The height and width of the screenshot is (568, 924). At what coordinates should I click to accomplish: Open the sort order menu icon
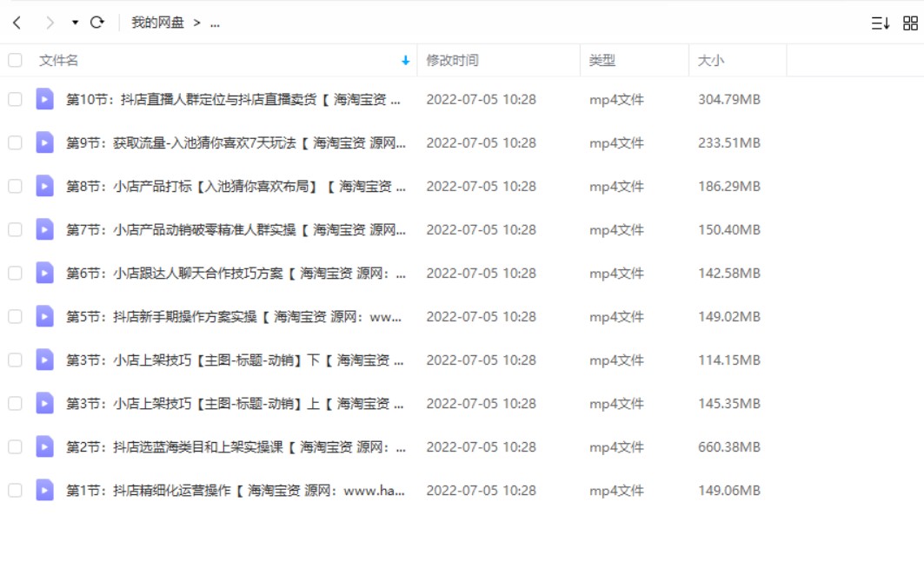(x=881, y=23)
